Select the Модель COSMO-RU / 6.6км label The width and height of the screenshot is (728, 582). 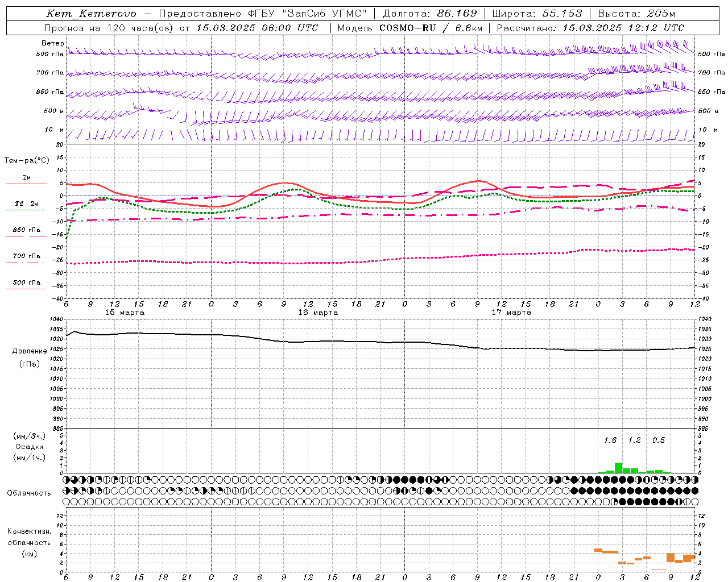[x=410, y=28]
